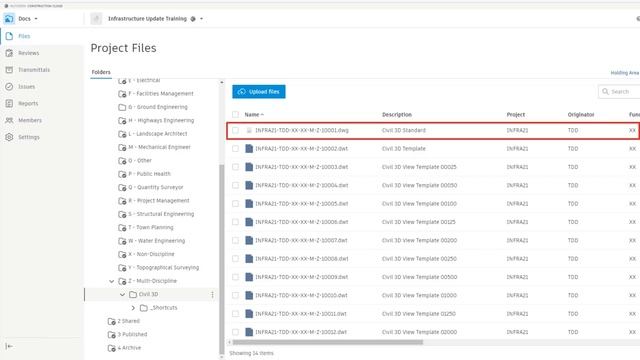640x360 pixels.
Task: Open the Holding Area link
Action: [624, 73]
